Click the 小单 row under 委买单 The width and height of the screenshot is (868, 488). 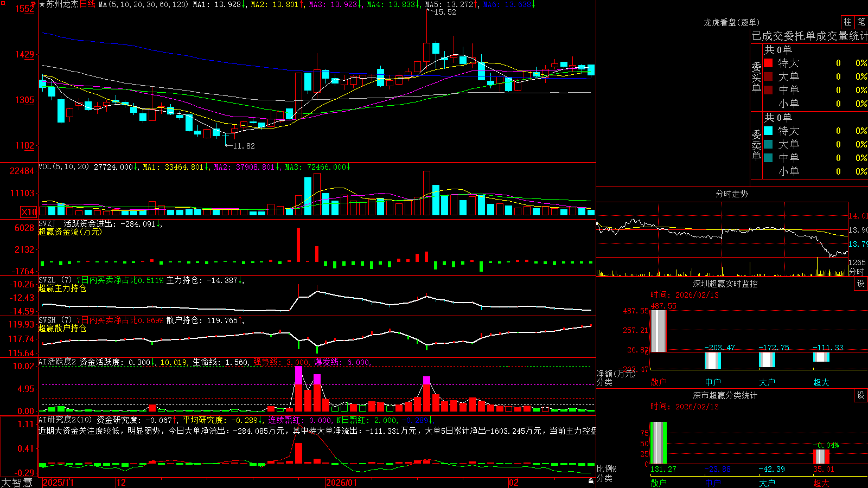(x=815, y=104)
